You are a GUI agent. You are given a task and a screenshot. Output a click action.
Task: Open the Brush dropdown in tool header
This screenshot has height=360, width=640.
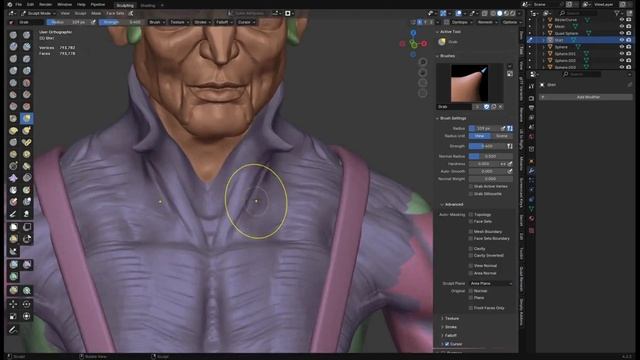pos(156,22)
